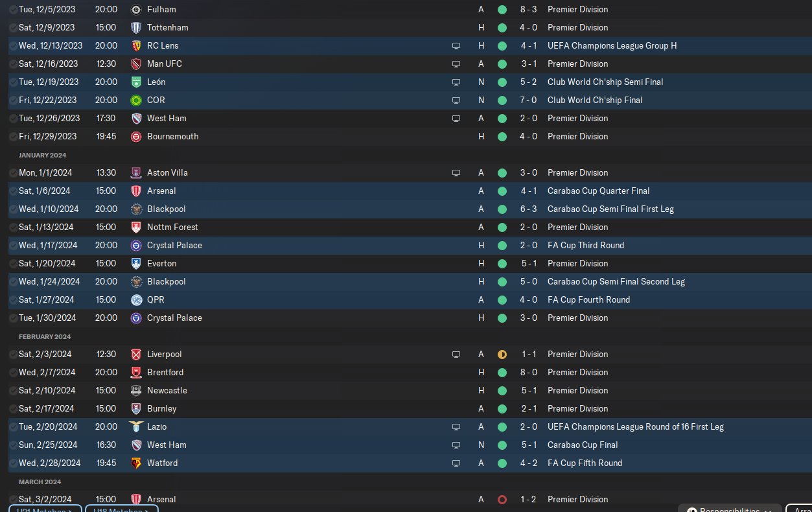This screenshot has width=812, height=512.
Task: Click the RC Lens club badge
Action: click(136, 46)
